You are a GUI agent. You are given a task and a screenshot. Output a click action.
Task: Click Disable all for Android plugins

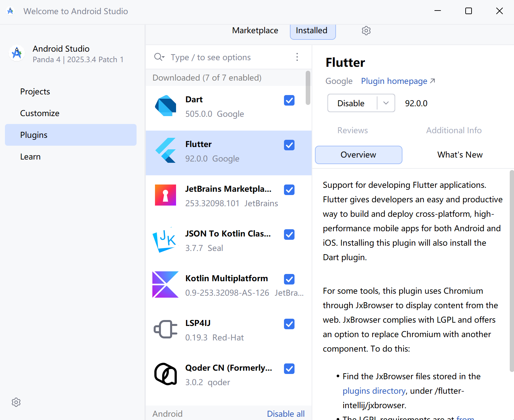coord(286,414)
